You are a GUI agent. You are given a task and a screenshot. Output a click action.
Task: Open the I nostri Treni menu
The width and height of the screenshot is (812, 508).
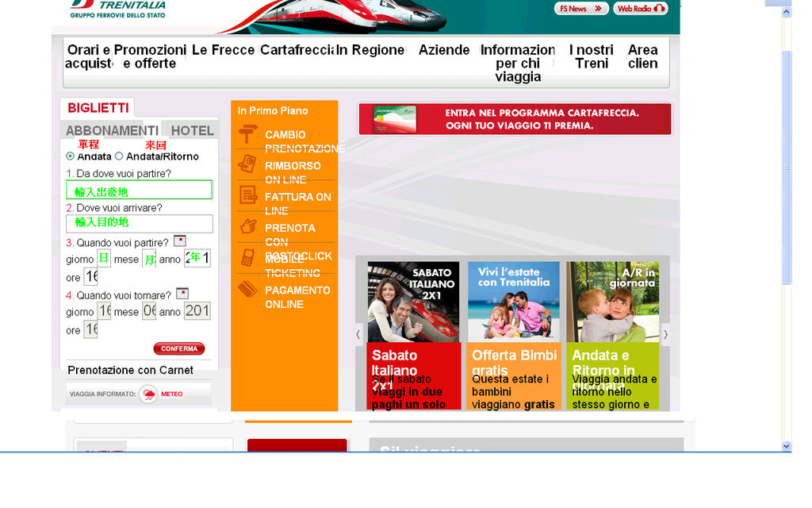[x=592, y=56]
